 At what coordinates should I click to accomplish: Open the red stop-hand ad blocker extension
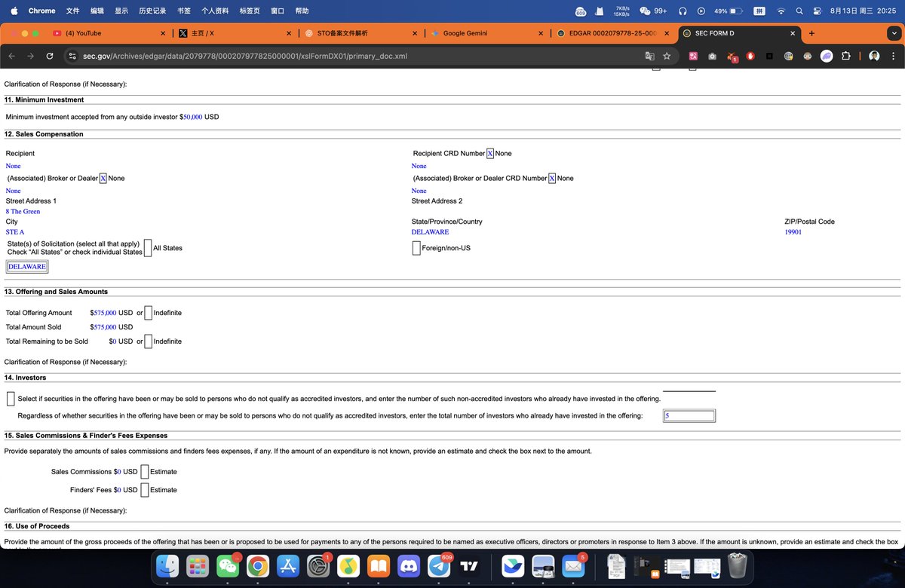pyautogui.click(x=750, y=56)
